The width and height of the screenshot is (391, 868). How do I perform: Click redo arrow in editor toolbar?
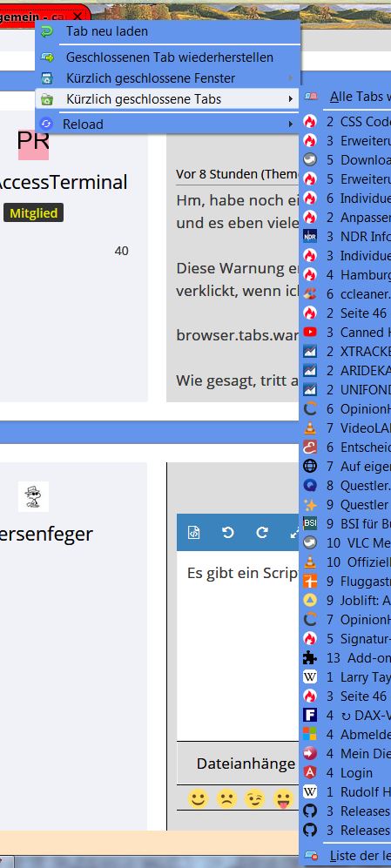pos(262,533)
